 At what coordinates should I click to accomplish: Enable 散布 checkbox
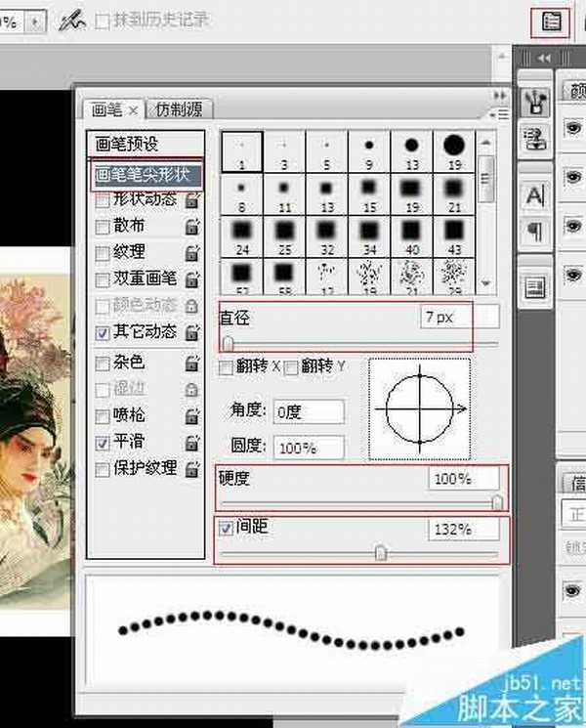pyautogui.click(x=102, y=228)
